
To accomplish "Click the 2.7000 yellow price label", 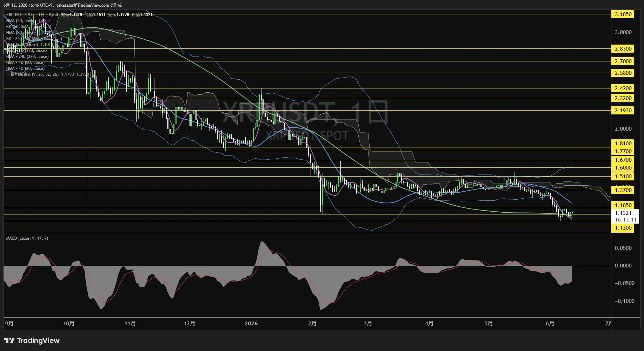I will [x=623, y=61].
